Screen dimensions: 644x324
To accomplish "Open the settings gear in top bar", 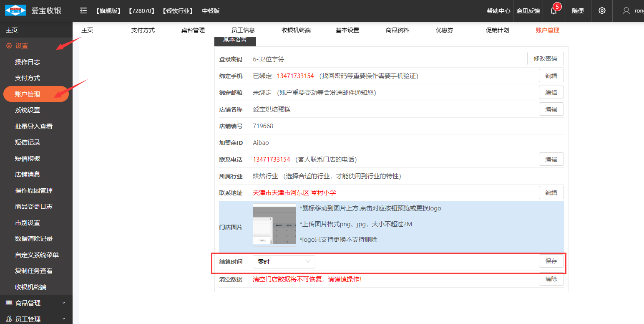I will pyautogui.click(x=602, y=11).
